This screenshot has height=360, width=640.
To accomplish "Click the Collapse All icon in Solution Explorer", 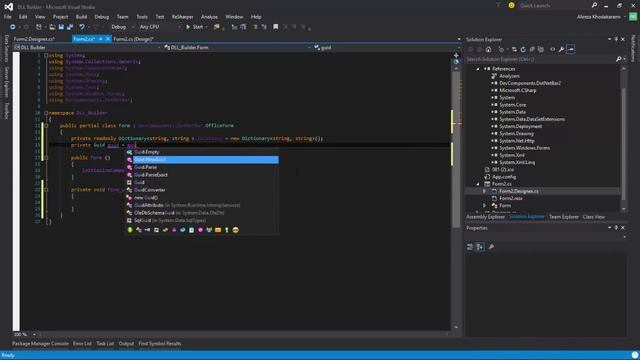I will pyautogui.click(x=532, y=49).
